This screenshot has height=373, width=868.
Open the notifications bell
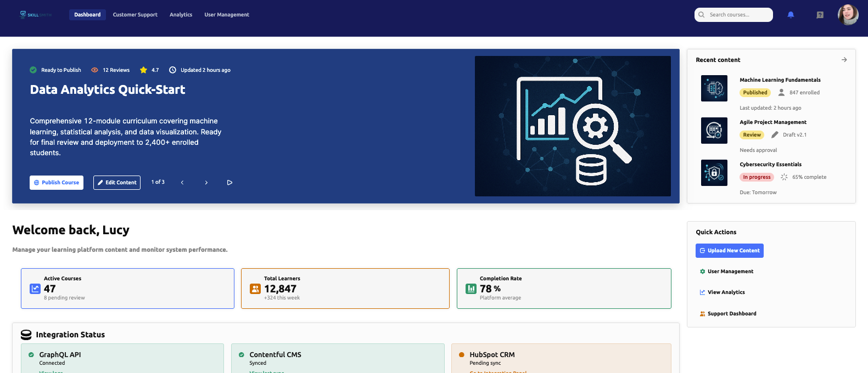coord(791,15)
